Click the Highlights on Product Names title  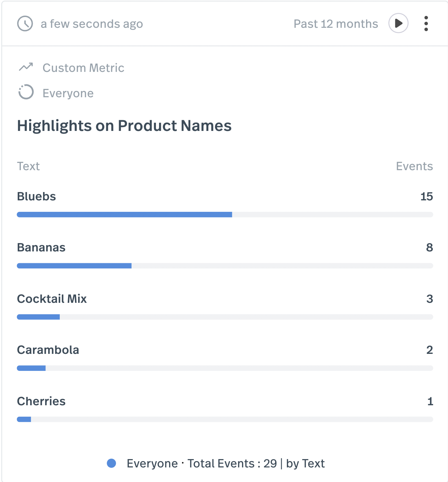click(124, 126)
